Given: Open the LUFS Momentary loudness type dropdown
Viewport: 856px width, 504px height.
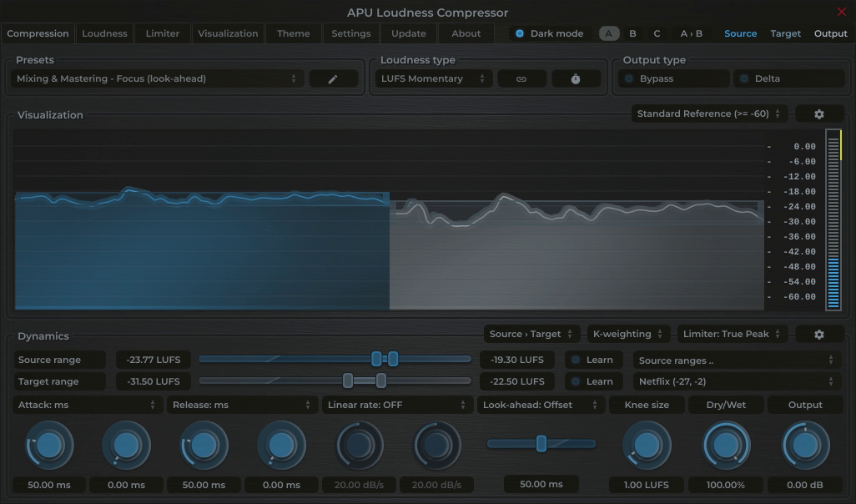Looking at the screenshot, I should point(433,78).
